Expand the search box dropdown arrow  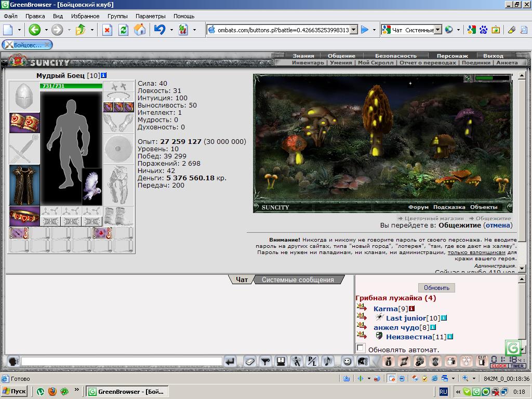tap(438, 30)
